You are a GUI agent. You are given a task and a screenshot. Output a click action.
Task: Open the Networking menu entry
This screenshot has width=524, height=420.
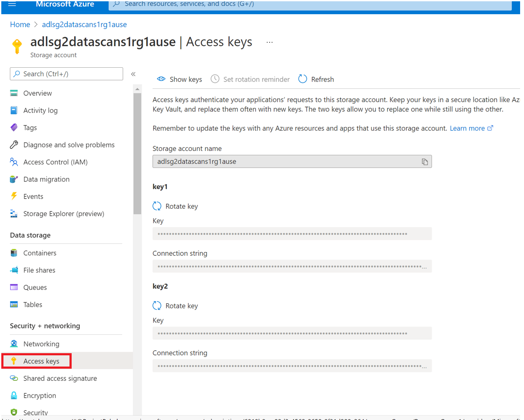click(41, 344)
